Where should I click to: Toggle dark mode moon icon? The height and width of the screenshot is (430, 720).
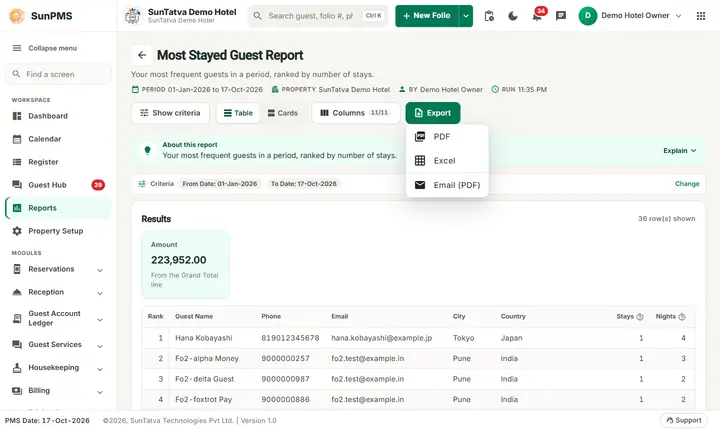pos(513,16)
